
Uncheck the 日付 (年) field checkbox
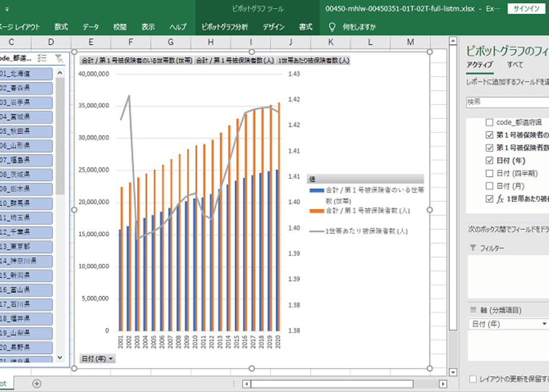(x=490, y=160)
